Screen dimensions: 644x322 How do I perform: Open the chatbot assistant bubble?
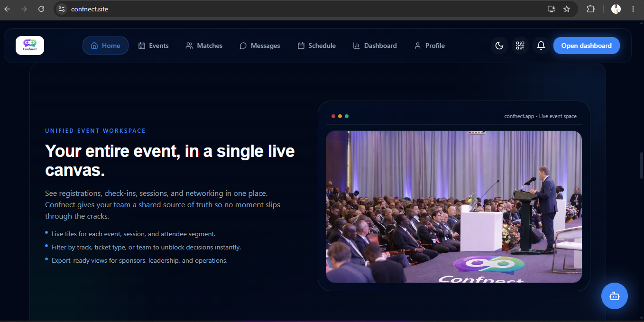click(615, 296)
